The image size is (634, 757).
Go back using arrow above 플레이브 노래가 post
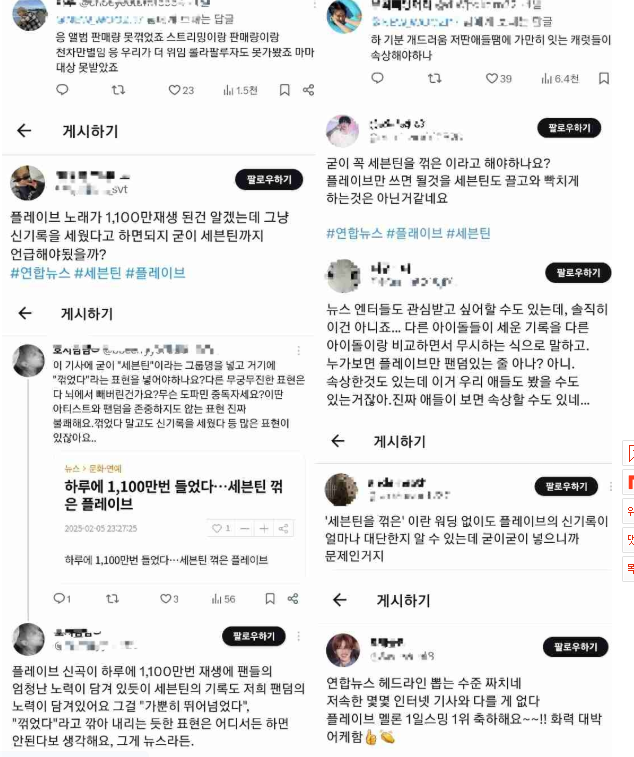(24, 130)
